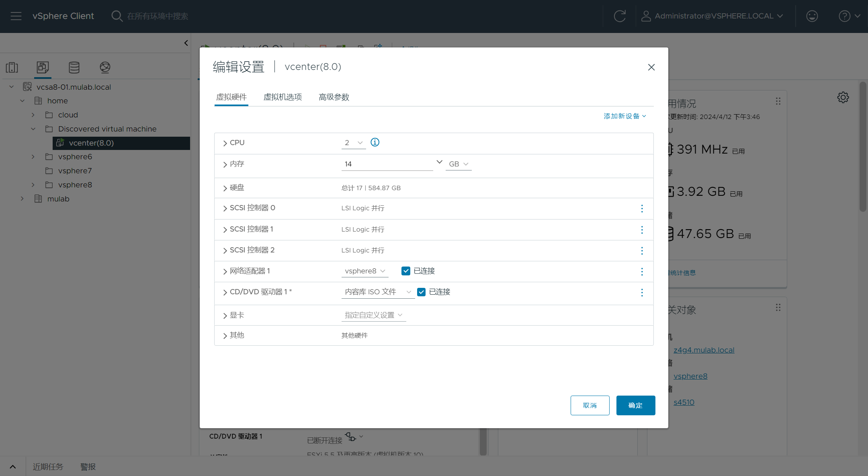Open the feedback smiley icon

812,16
